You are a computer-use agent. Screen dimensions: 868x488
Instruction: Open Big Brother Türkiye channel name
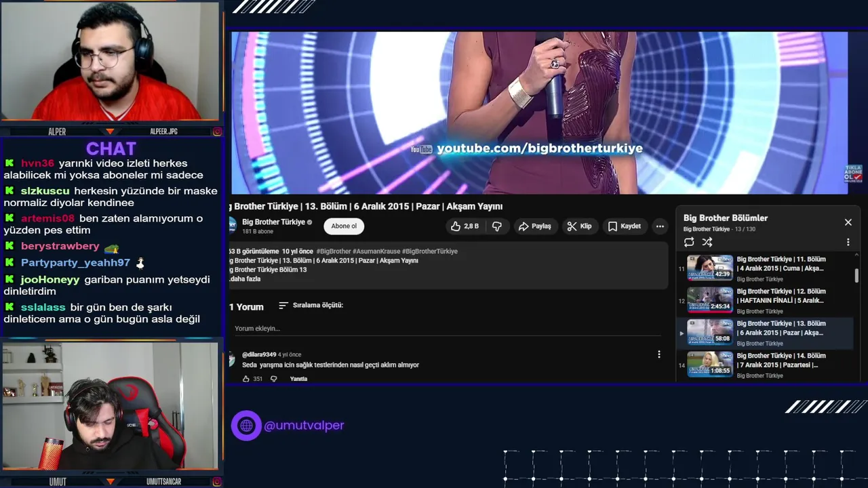pos(273,222)
